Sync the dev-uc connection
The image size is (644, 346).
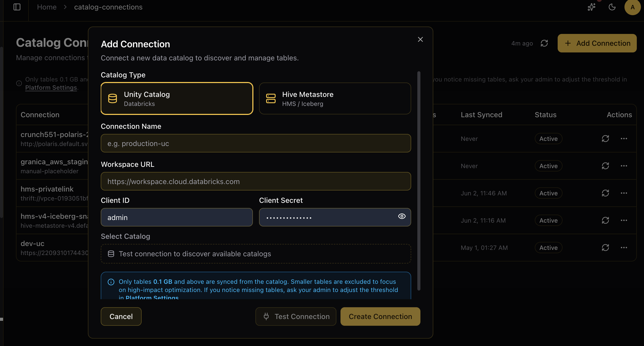[605, 248]
